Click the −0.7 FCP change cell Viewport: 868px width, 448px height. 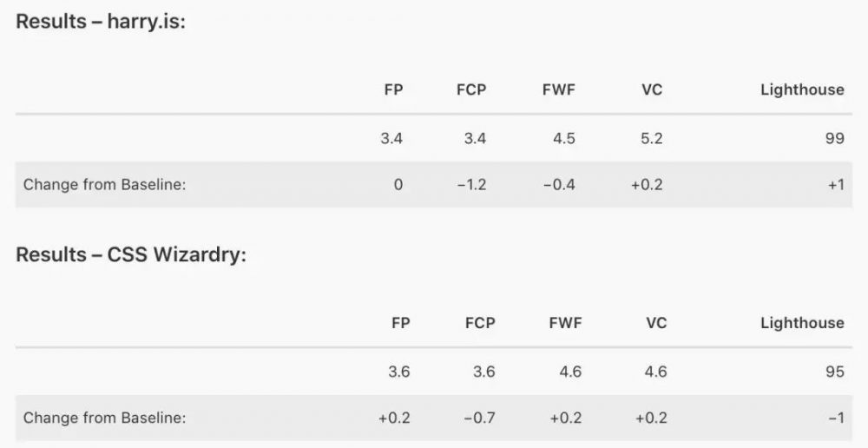click(x=480, y=418)
